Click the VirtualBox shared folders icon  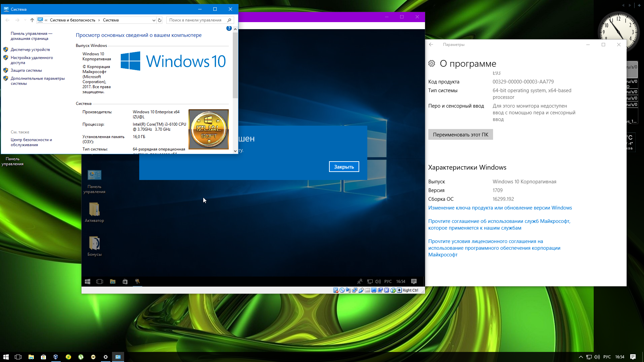(x=368, y=290)
